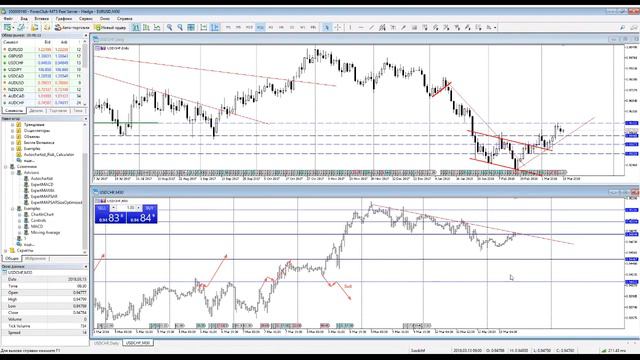The height and width of the screenshot is (360, 640).
Task: Expand the Examples indicators folder
Action: coord(13,149)
